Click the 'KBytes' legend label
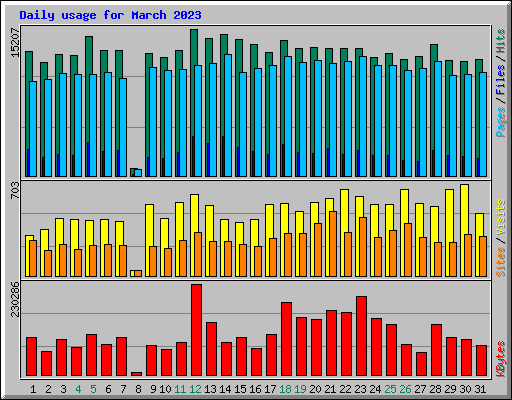Screen dimensions: 512x400 click(501, 359)
